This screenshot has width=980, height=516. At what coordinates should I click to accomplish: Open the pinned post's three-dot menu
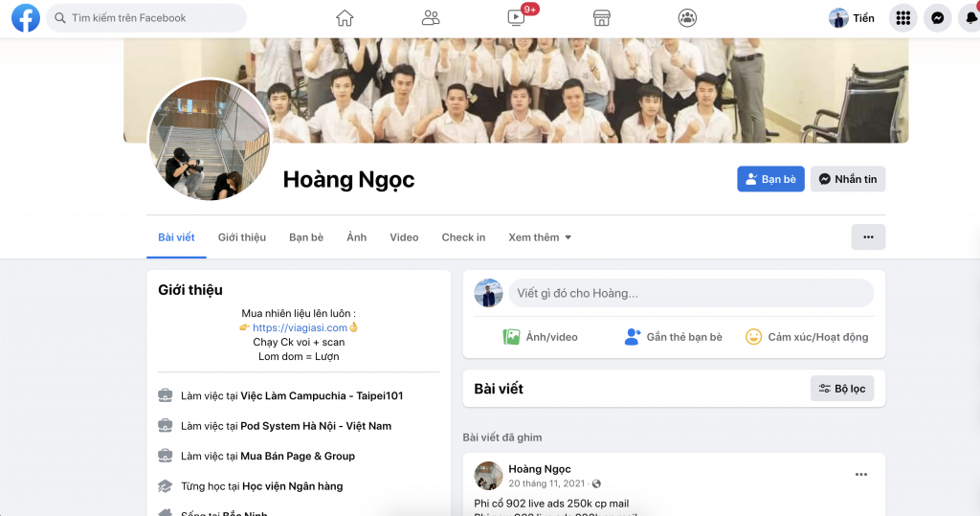[x=861, y=475]
